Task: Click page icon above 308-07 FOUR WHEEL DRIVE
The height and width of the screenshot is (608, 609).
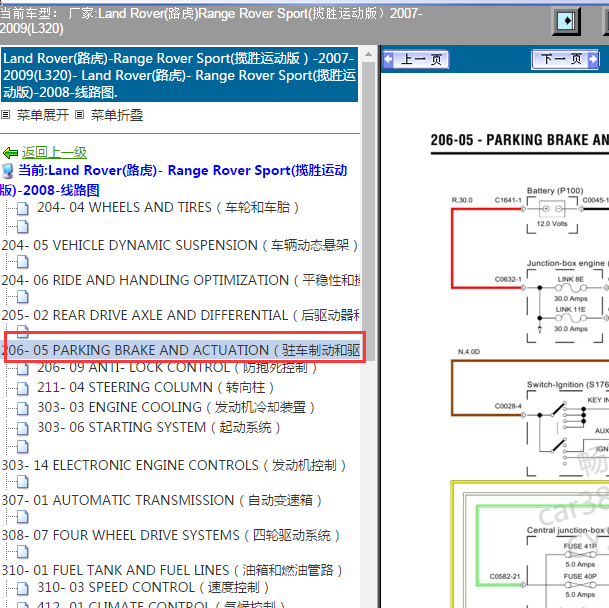Action: pyautogui.click(x=23, y=517)
